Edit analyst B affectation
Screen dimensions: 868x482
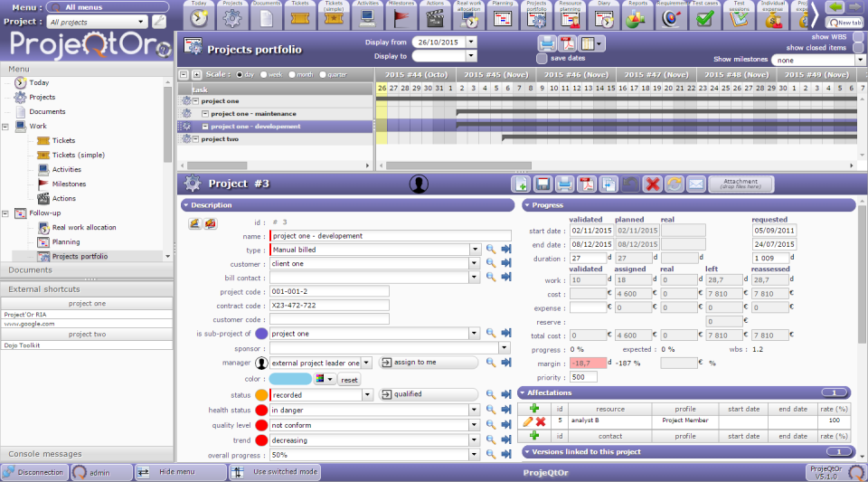527,421
